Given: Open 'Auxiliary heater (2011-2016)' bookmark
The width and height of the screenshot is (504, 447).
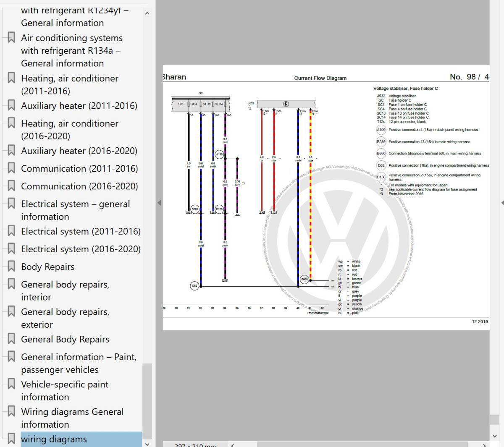Looking at the screenshot, I should [x=79, y=106].
